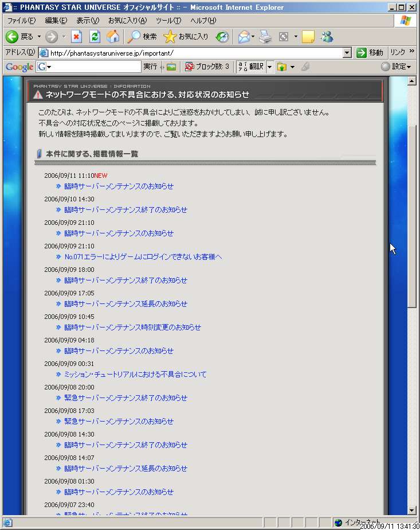Open the No.071 error login notice link

coord(143,257)
